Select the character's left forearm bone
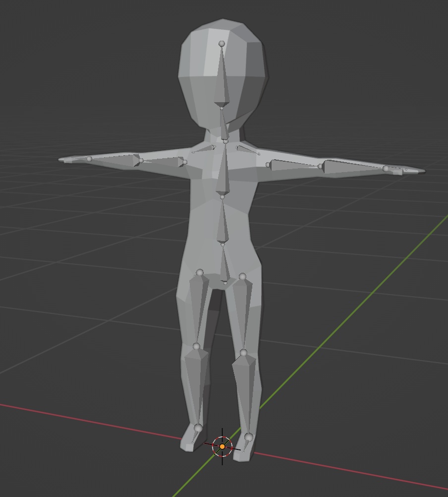Screen dimensions: 448x497 tap(353, 167)
